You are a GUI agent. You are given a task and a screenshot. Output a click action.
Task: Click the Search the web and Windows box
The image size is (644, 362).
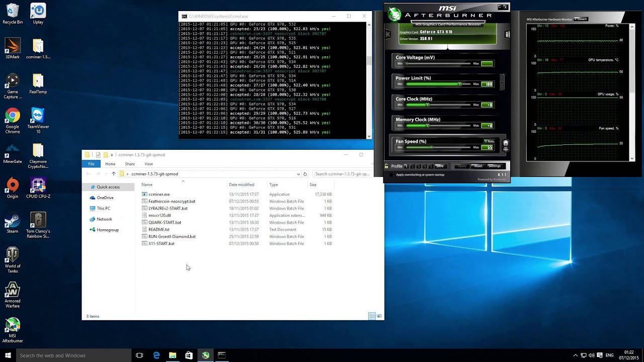pyautogui.click(x=73, y=355)
